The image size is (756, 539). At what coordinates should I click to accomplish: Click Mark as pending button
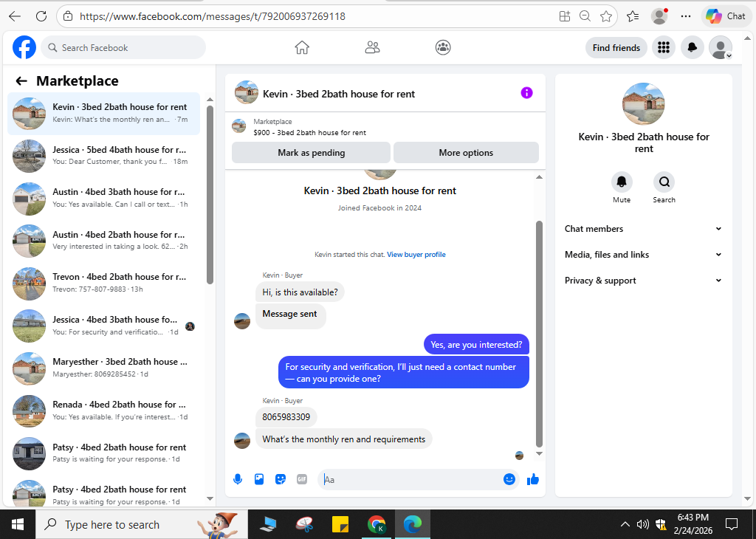pyautogui.click(x=311, y=152)
